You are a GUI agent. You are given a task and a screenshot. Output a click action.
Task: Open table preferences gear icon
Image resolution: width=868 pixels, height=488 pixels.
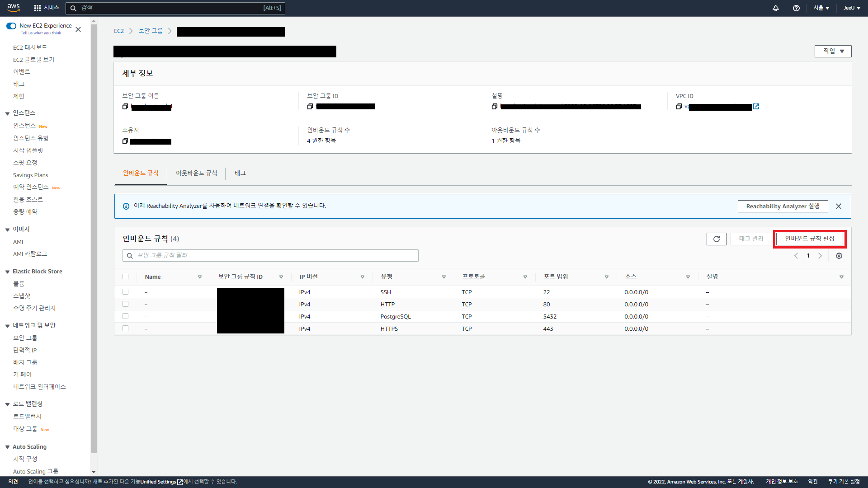[x=839, y=256]
